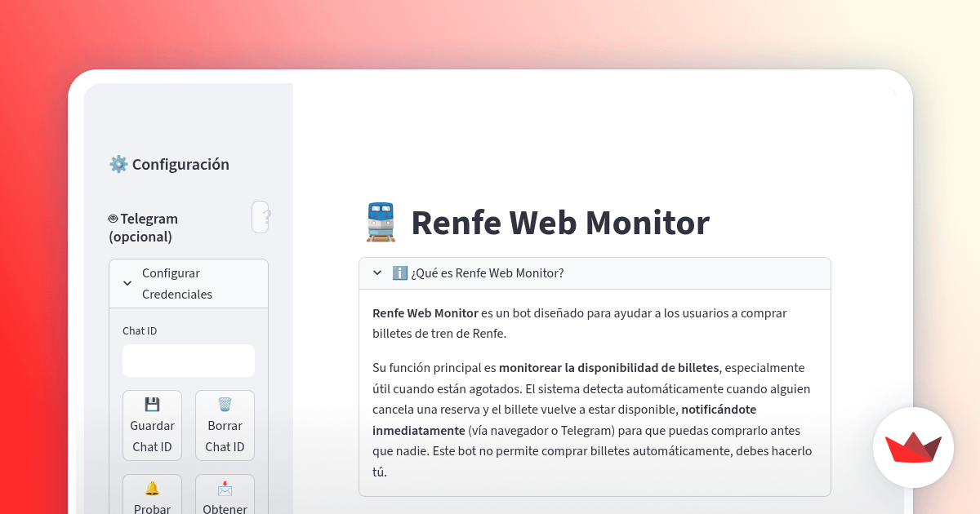The height and width of the screenshot is (514, 980).
Task: Select the Telegram (opcional) section header
Action: tap(149, 228)
